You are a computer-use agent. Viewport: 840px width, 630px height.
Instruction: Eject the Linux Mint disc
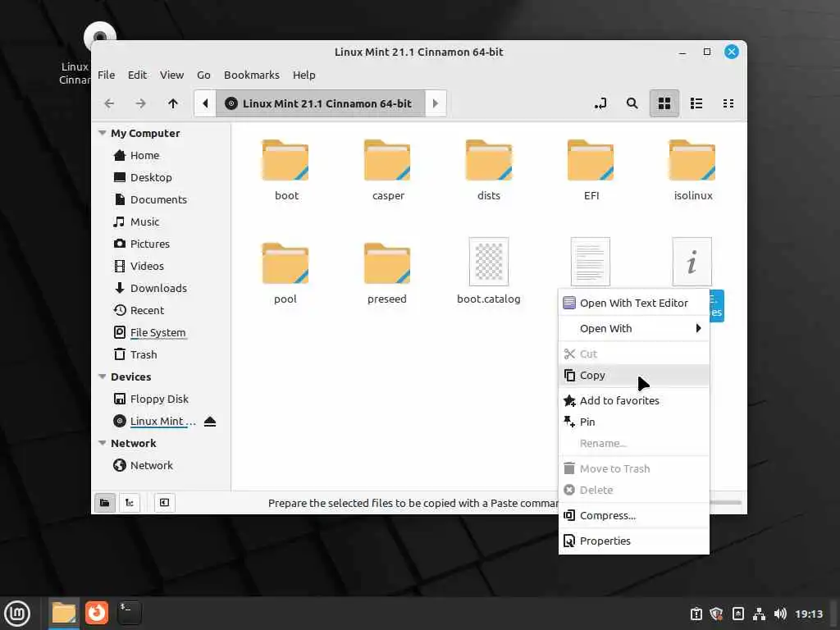point(210,422)
